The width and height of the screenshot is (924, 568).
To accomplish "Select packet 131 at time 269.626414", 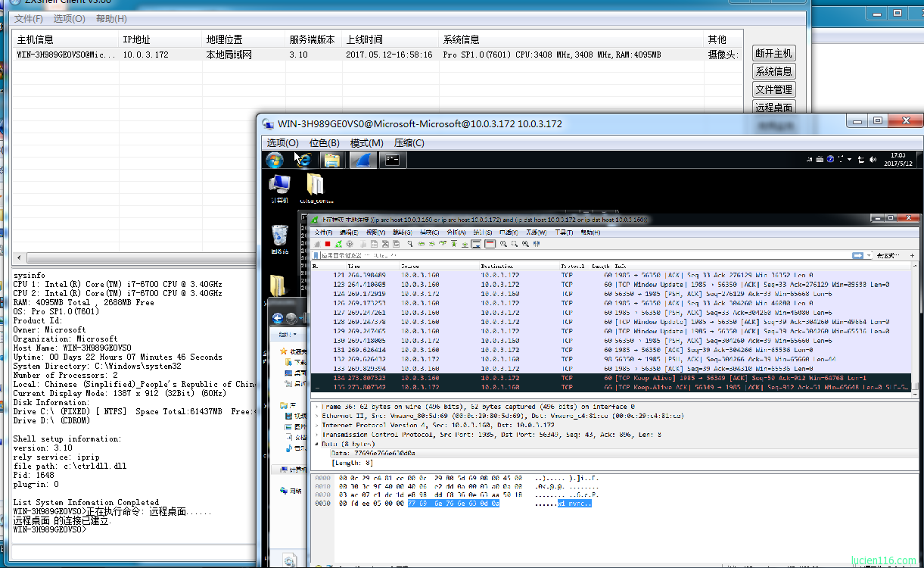I will tap(612, 350).
